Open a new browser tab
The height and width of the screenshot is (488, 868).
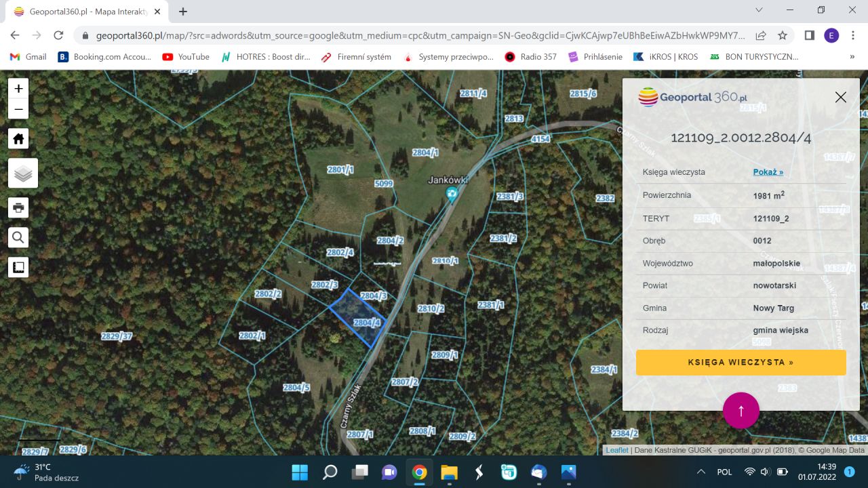click(x=183, y=11)
